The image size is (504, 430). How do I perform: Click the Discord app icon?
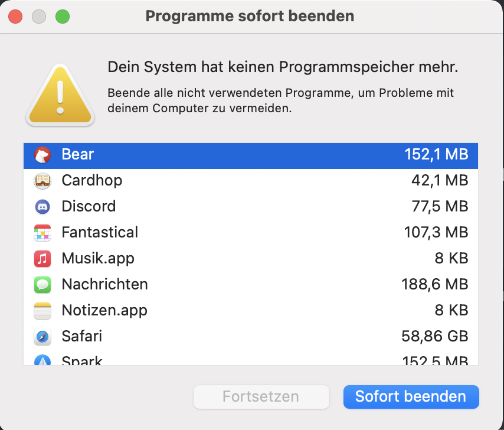click(x=42, y=207)
